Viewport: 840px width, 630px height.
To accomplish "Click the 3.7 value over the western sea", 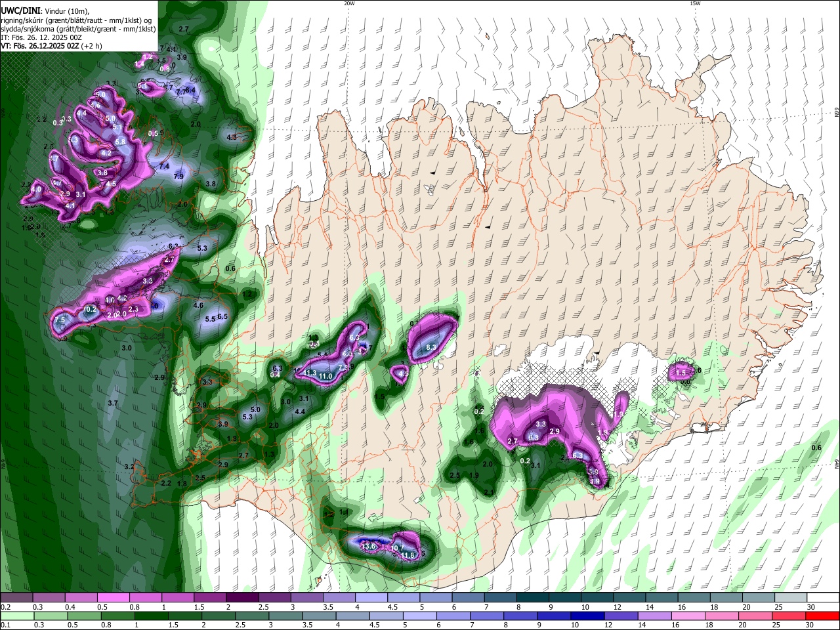I will click(113, 403).
